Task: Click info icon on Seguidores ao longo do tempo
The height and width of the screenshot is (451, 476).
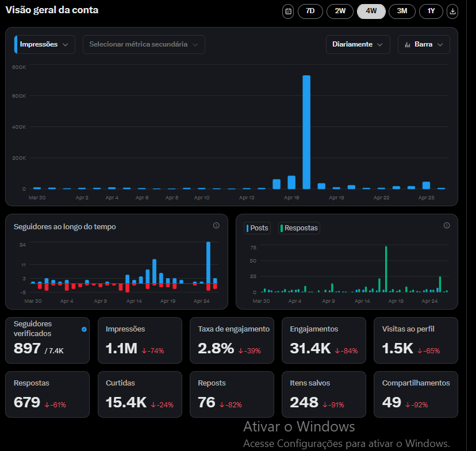Action: (216, 225)
